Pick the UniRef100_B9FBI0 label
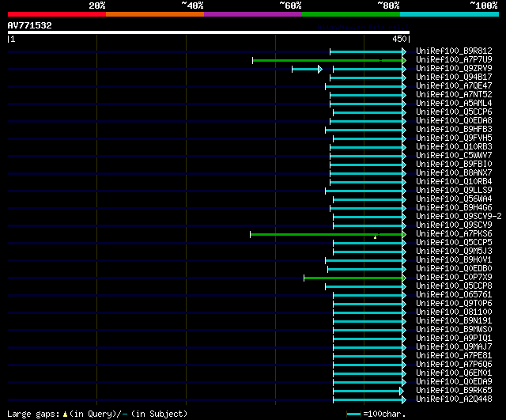Image resolution: width=506 pixels, height=420 pixels. (x=454, y=164)
